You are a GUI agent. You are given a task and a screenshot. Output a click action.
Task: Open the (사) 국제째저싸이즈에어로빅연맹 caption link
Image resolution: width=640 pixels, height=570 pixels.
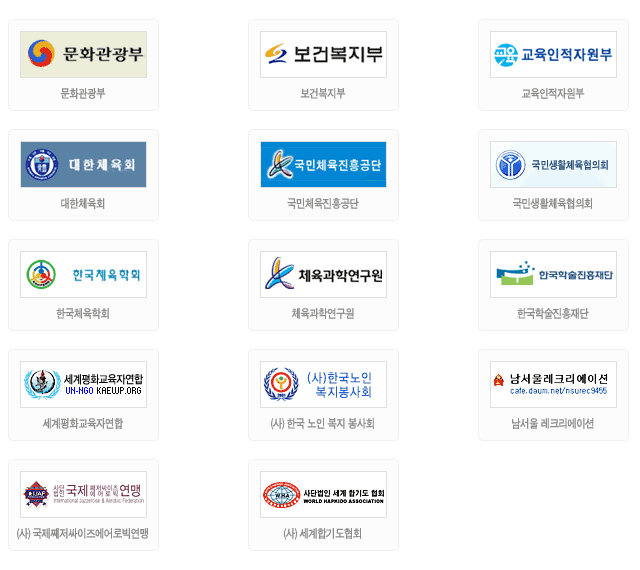(82, 533)
